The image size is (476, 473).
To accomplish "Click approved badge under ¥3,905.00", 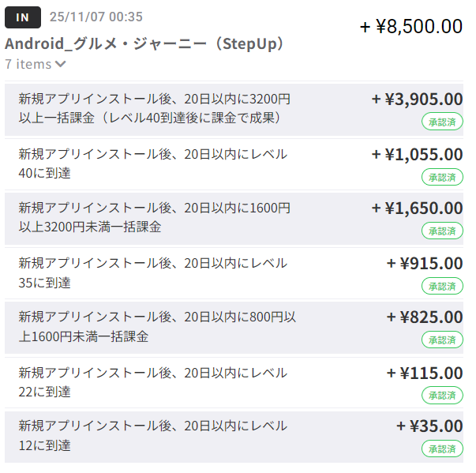I will (x=442, y=122).
